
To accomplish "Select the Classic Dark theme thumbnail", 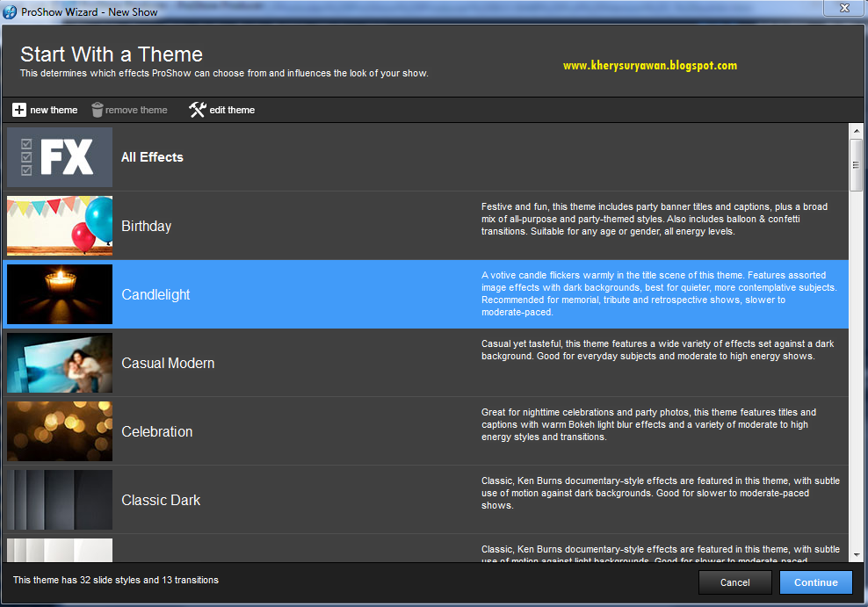I will pyautogui.click(x=60, y=500).
